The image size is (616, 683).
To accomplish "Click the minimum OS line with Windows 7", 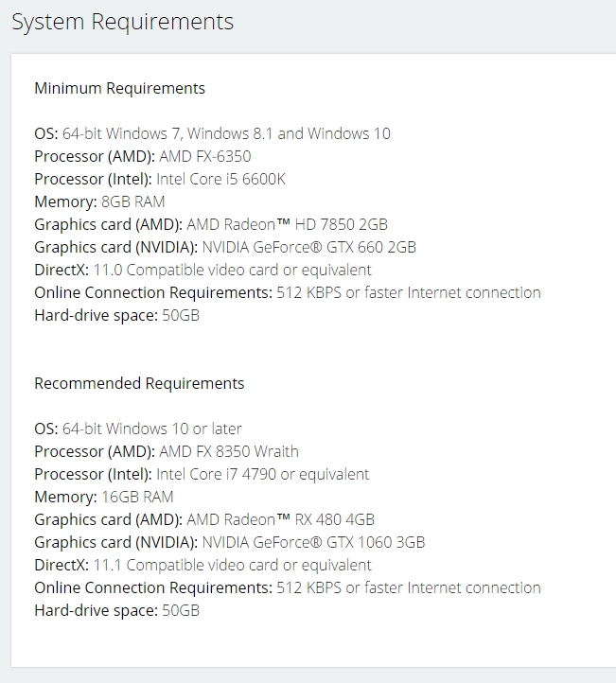I will coord(212,133).
